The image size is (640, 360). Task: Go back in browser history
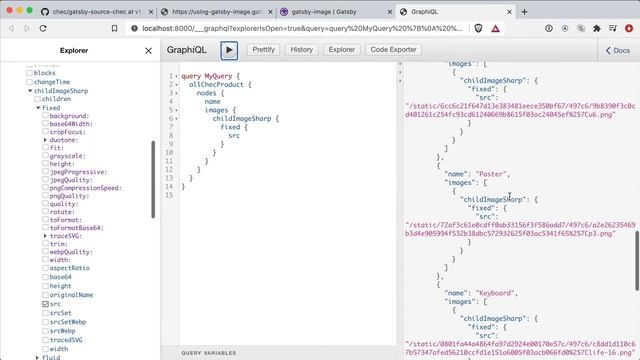click(11, 28)
